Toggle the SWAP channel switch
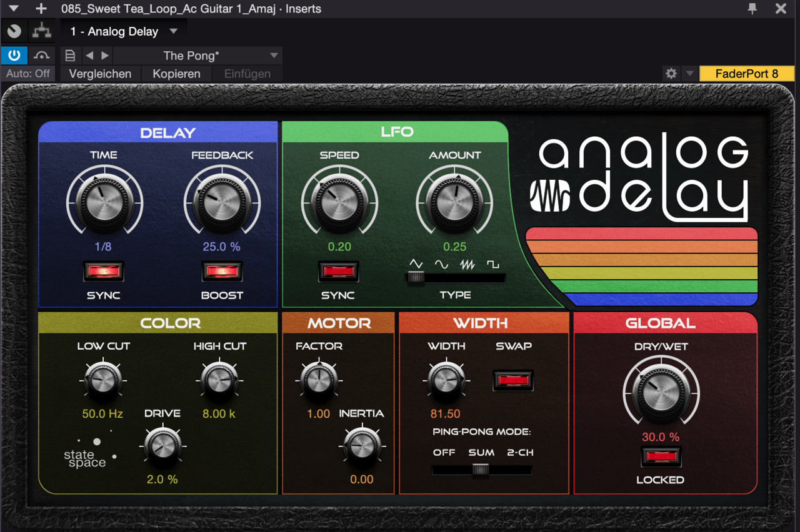 click(x=513, y=380)
